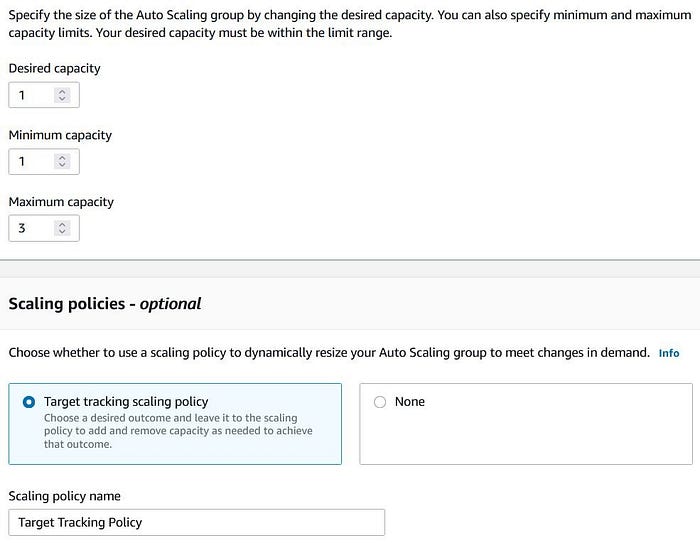Click the Desired capacity label

[x=54, y=68]
